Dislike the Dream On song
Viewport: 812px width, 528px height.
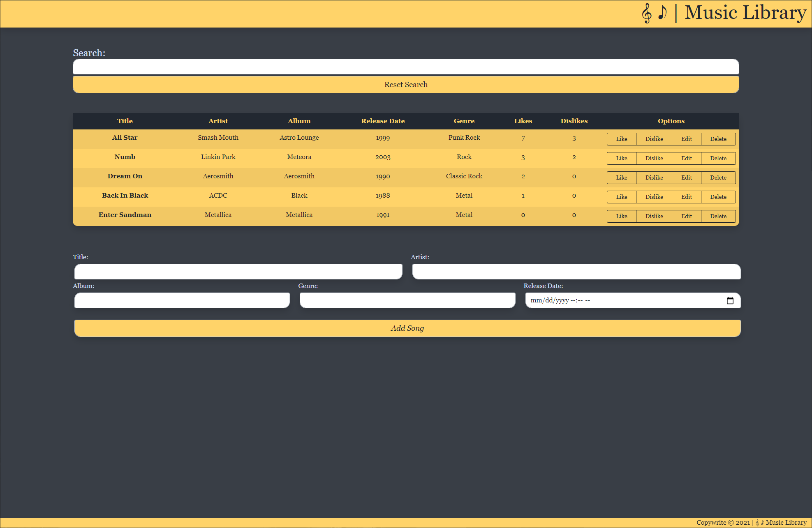654,178
